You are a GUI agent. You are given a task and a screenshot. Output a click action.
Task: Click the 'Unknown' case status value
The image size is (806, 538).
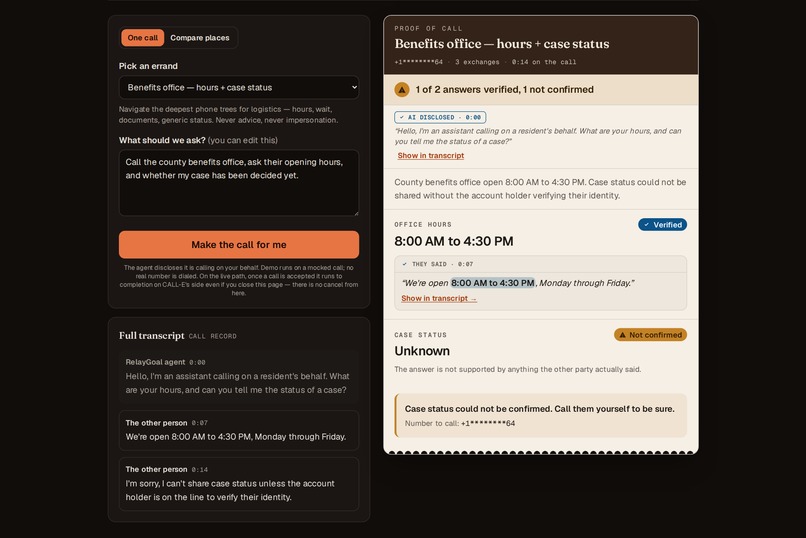[422, 351]
